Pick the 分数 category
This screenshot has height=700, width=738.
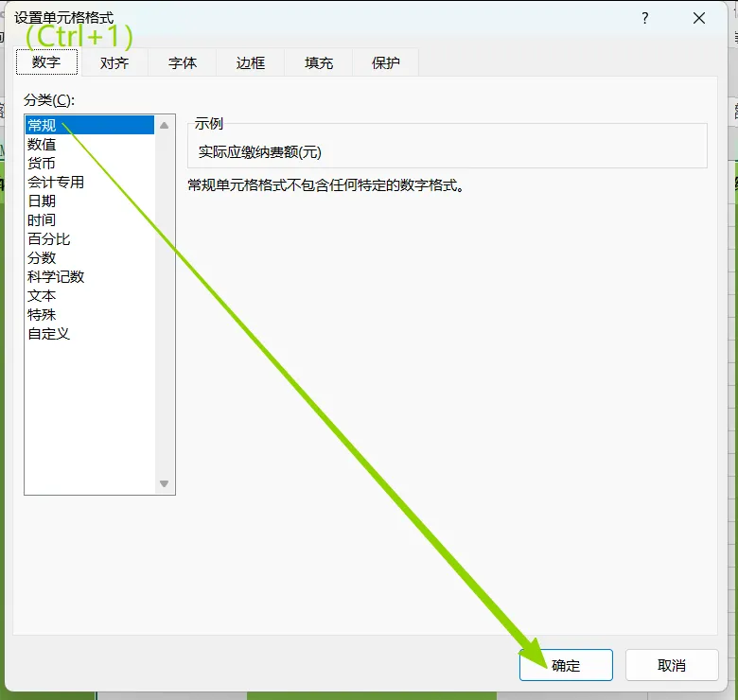point(90,257)
